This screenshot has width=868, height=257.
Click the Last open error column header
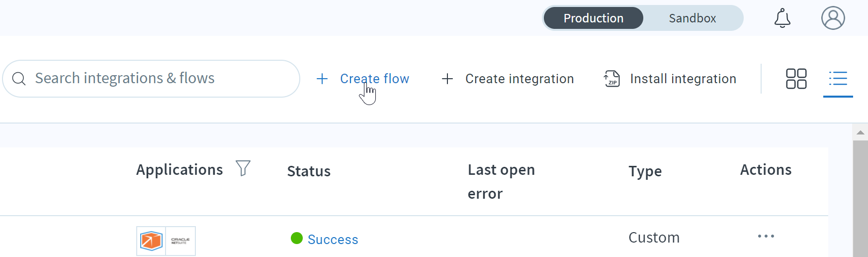(501, 182)
